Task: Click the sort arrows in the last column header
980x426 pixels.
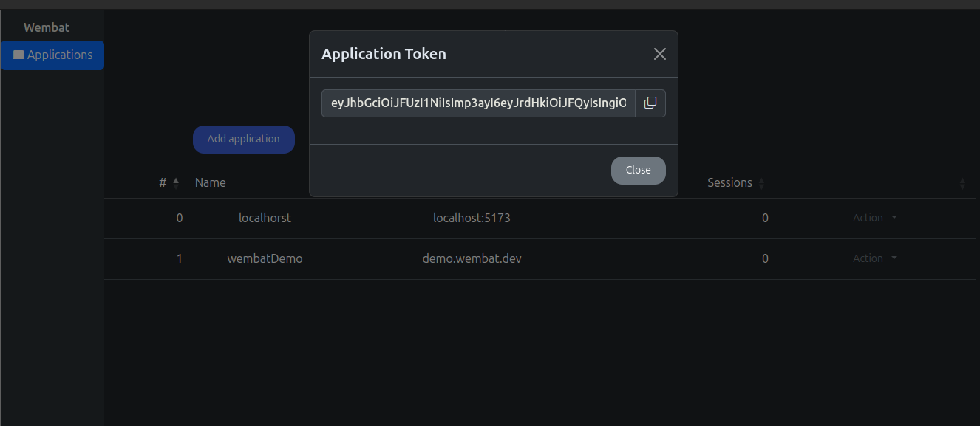Action: click(962, 183)
